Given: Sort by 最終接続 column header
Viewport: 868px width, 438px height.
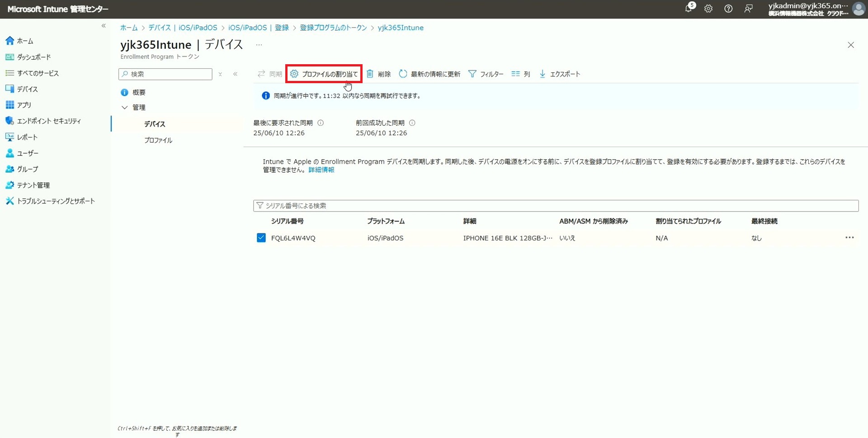Looking at the screenshot, I should [764, 221].
